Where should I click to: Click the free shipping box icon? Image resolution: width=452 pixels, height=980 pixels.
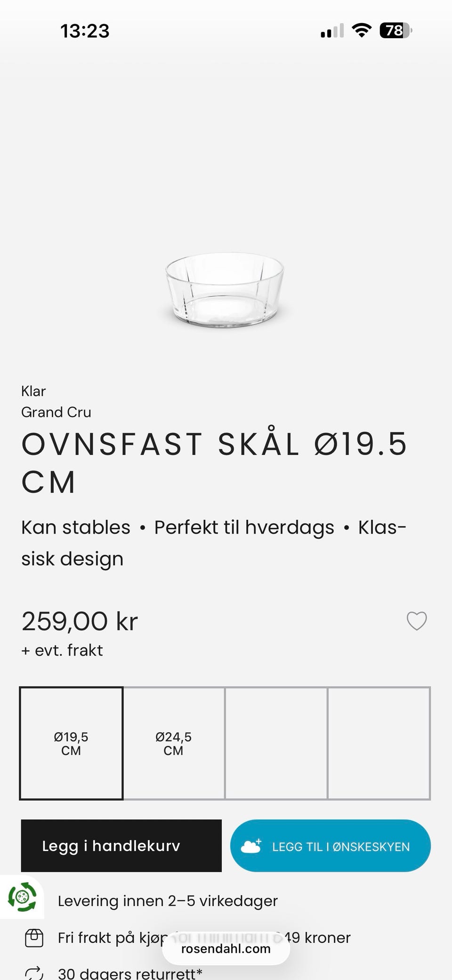(x=34, y=938)
